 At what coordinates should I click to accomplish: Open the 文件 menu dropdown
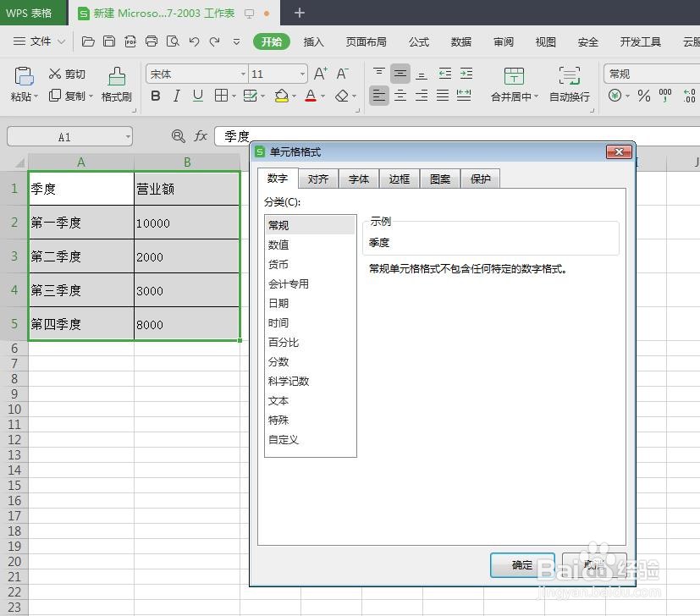(39, 41)
